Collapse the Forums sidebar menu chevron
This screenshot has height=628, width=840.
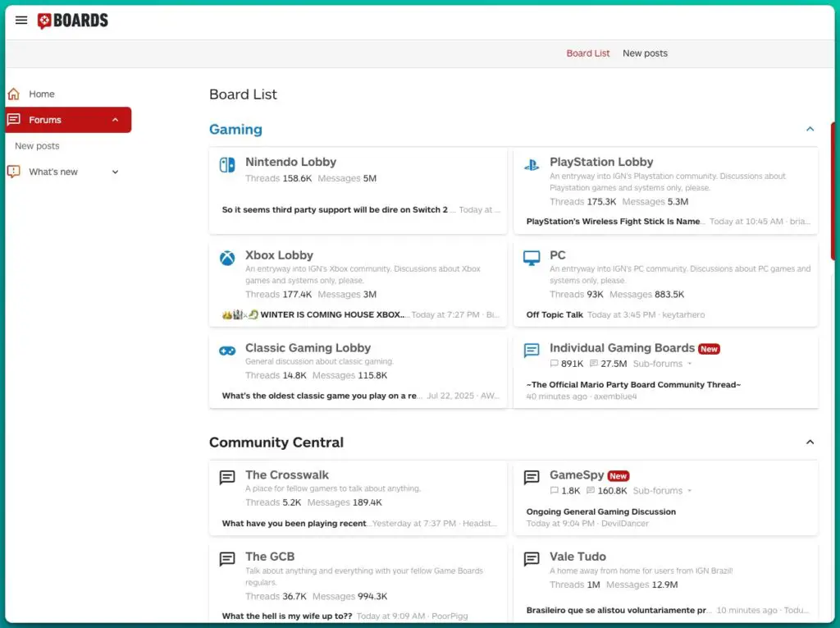[x=115, y=120]
